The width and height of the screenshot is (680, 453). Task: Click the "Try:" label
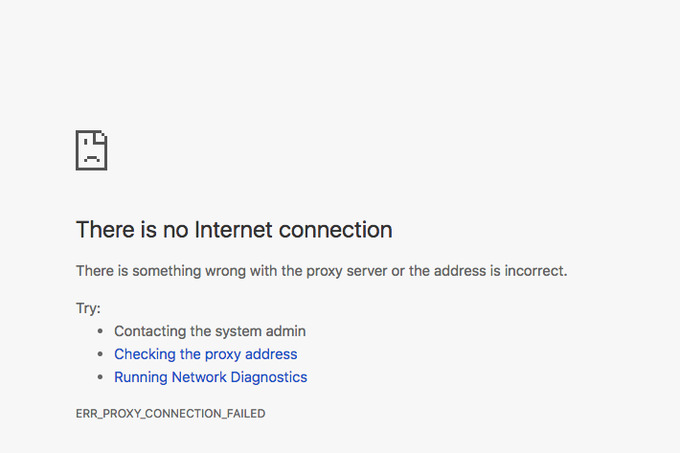click(x=88, y=308)
